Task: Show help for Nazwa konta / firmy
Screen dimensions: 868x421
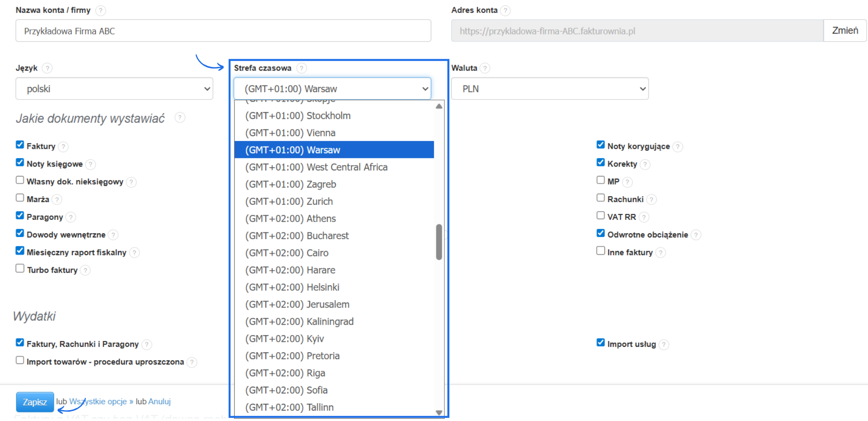Action: tap(101, 10)
